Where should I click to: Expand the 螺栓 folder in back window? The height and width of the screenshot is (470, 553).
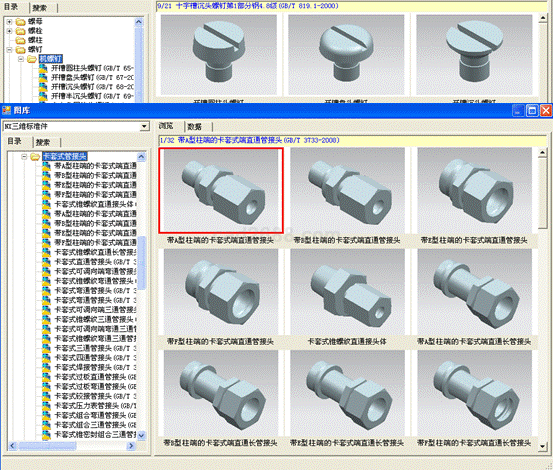[x=10, y=31]
